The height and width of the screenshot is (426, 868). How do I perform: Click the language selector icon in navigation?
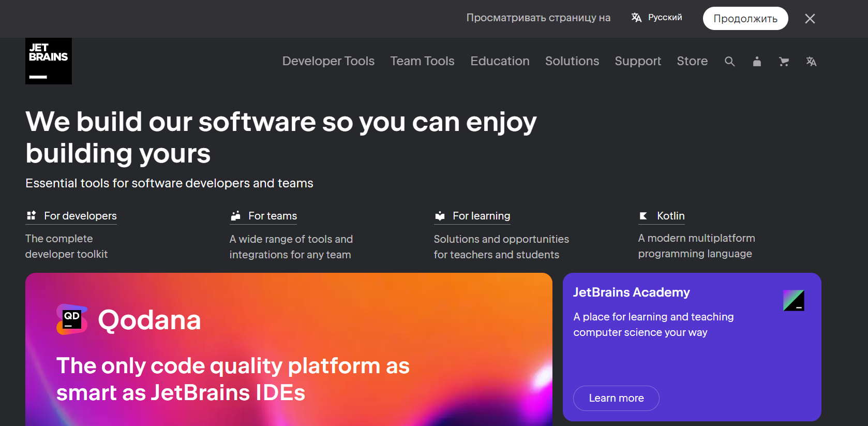tap(811, 62)
